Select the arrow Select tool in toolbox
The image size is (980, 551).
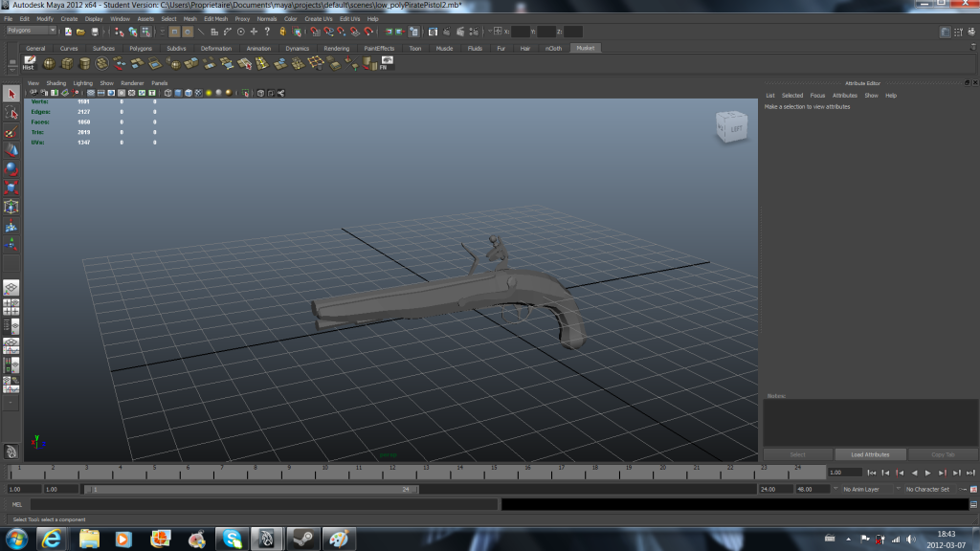click(11, 94)
